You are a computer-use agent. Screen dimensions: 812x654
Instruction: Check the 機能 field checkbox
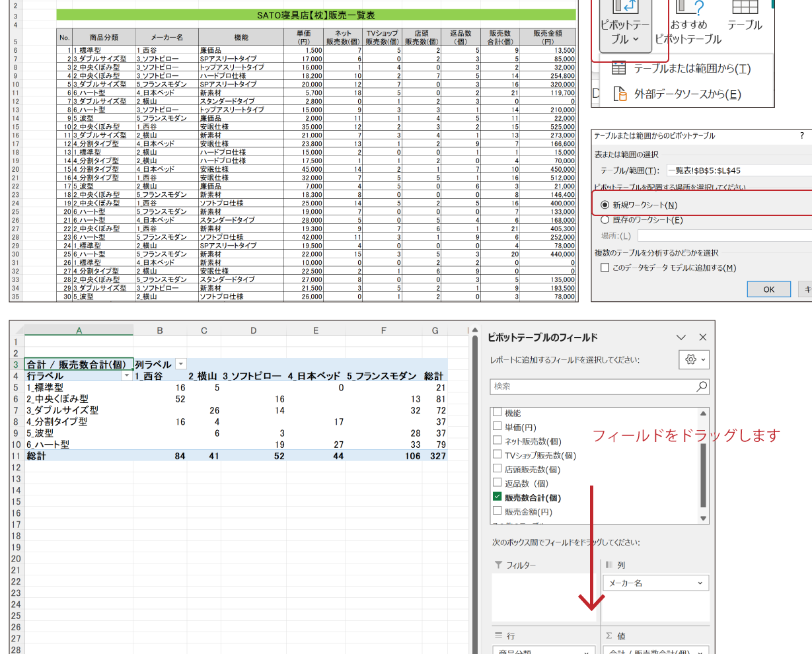(x=498, y=412)
